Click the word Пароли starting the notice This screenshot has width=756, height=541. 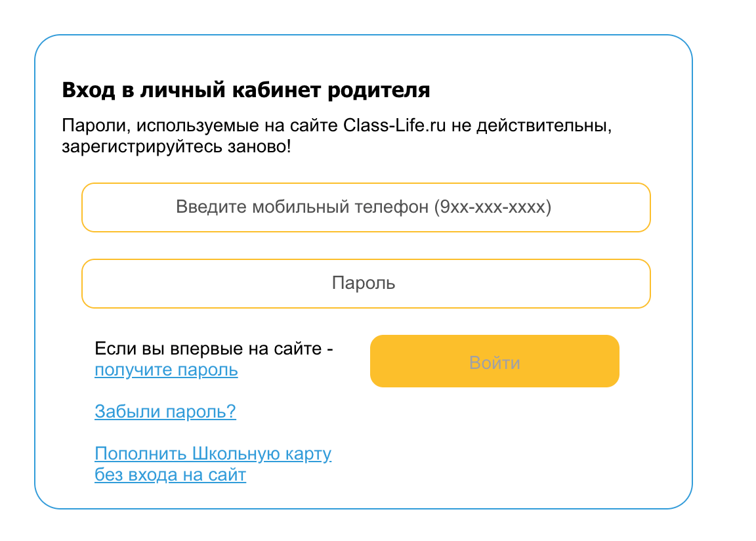[x=88, y=125]
